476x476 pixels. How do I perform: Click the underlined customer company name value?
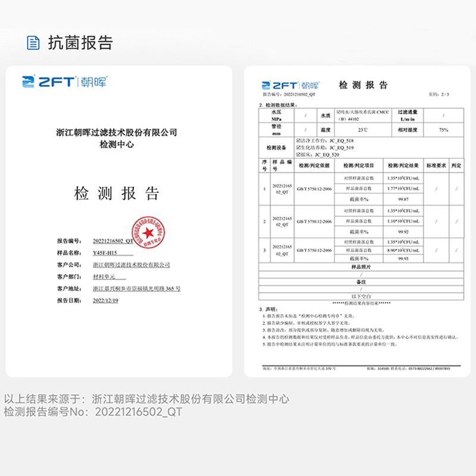coord(131,265)
